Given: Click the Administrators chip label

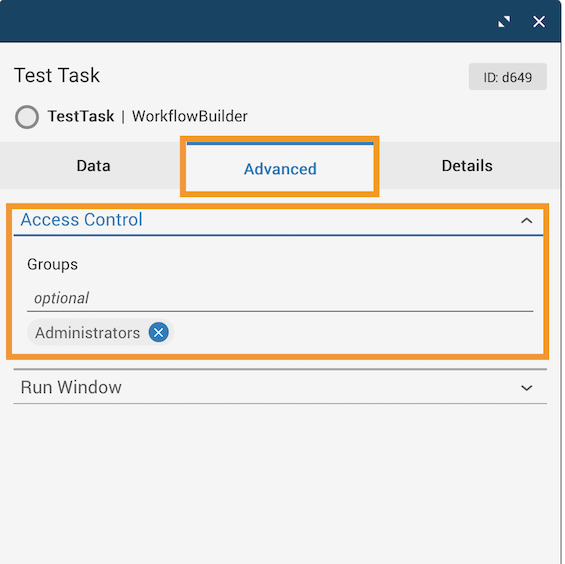Looking at the screenshot, I should tap(88, 333).
